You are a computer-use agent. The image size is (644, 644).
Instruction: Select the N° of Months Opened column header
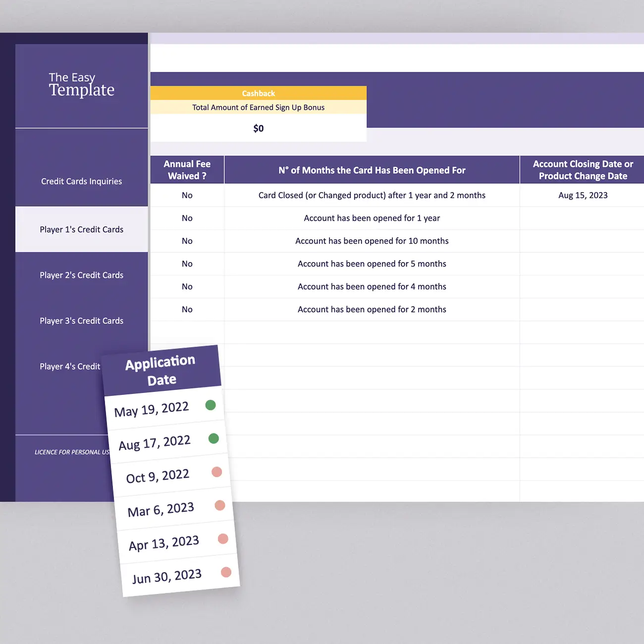click(x=372, y=170)
